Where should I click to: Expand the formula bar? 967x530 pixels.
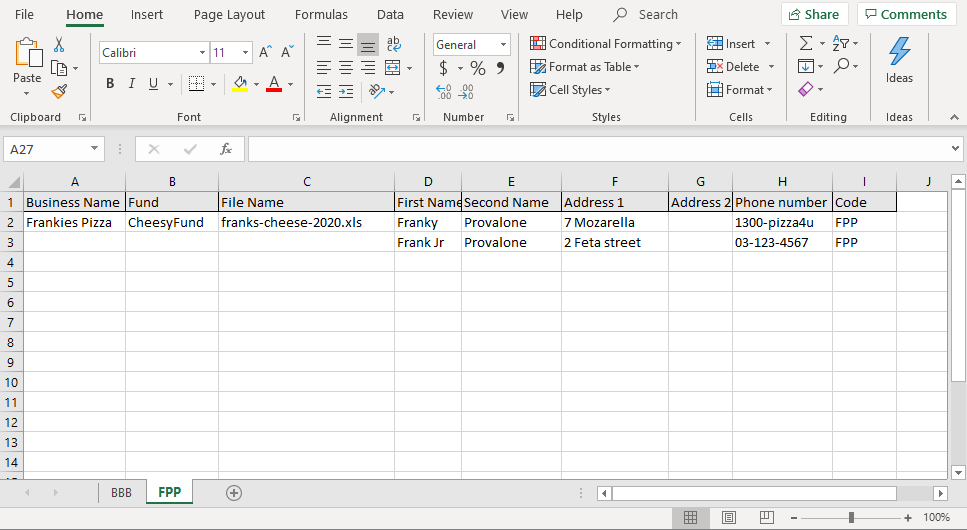point(955,149)
